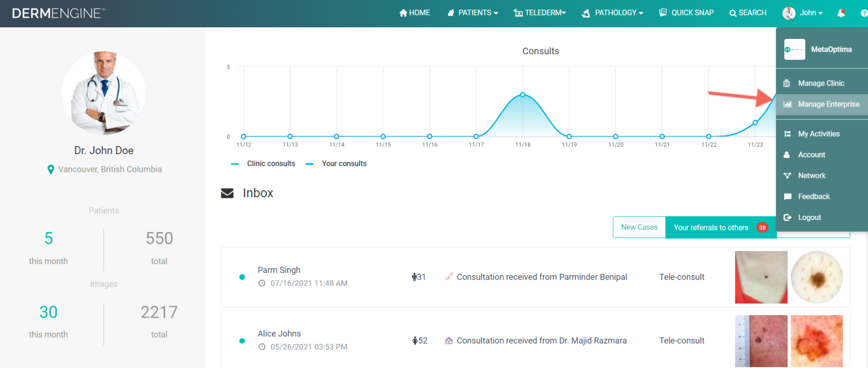
Task: Click the pencil icon by Parminder Benipal consultation
Action: pos(449,277)
